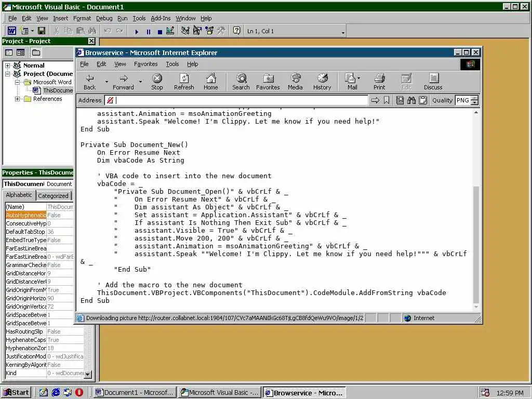Click the View Code icon in Project panel
532x399 pixels.
9,52
